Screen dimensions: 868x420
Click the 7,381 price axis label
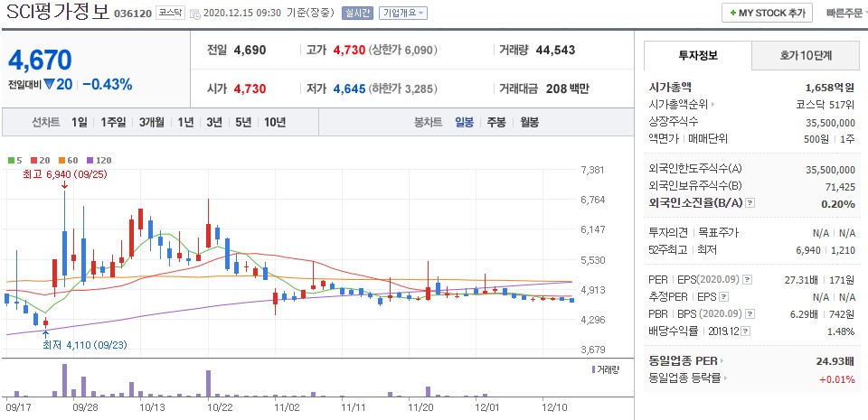pyautogui.click(x=593, y=170)
